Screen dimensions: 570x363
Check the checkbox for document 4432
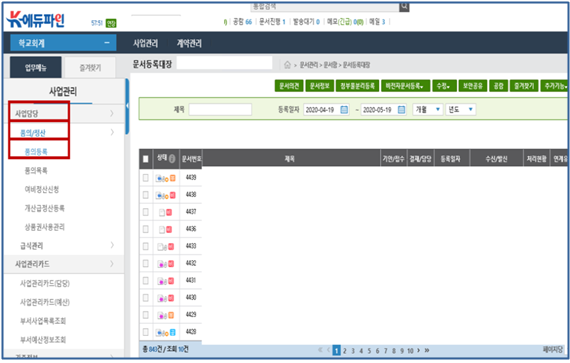[x=146, y=263]
